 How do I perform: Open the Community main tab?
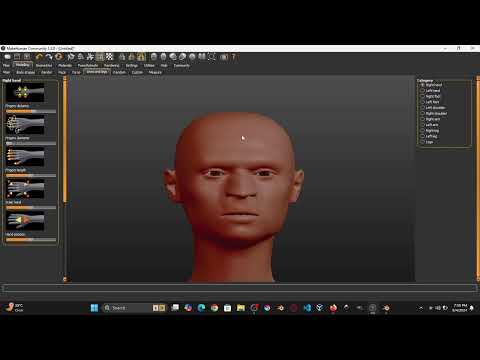[181, 65]
